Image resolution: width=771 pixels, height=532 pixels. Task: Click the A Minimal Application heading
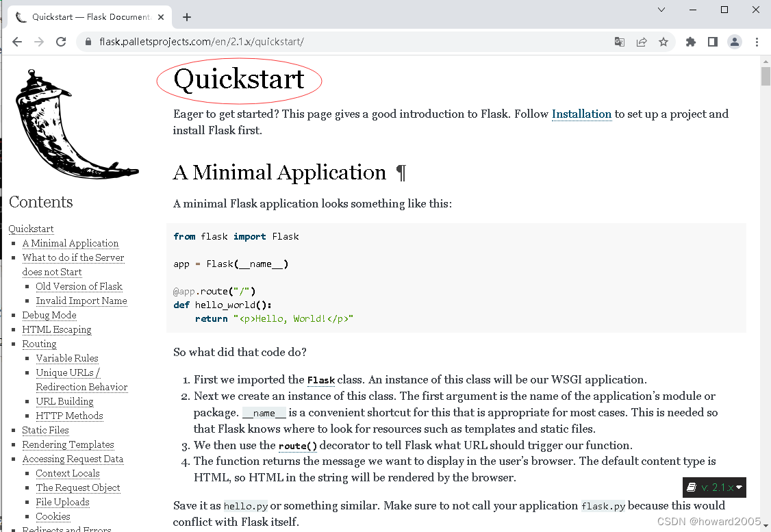click(280, 173)
